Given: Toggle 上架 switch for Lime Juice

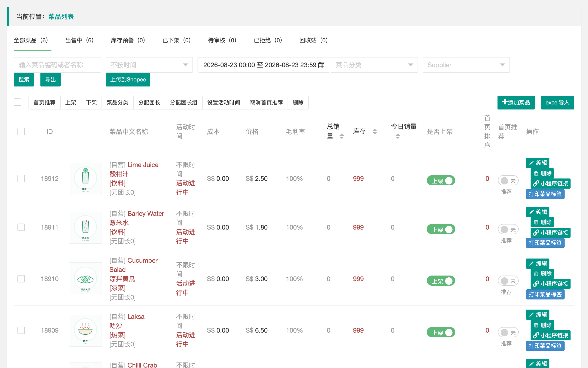Looking at the screenshot, I should 441,181.
